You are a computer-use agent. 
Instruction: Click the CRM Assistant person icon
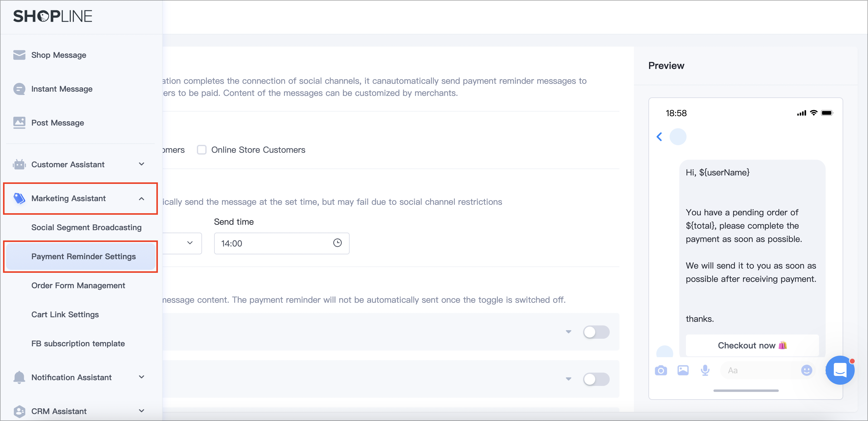coord(19,411)
